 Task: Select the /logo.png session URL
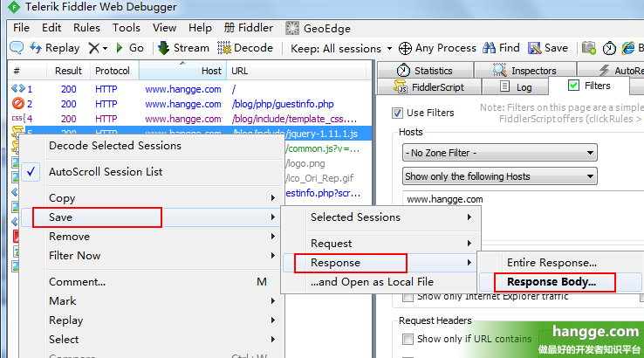(x=305, y=163)
